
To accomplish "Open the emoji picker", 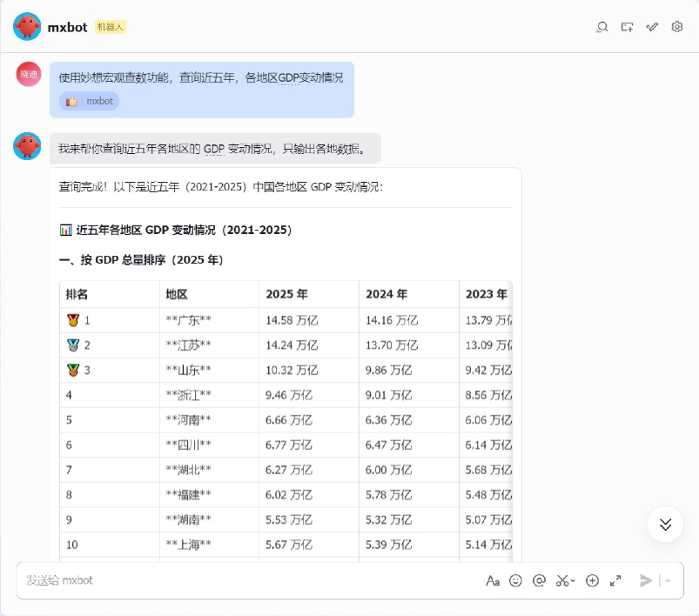I will pos(515,580).
